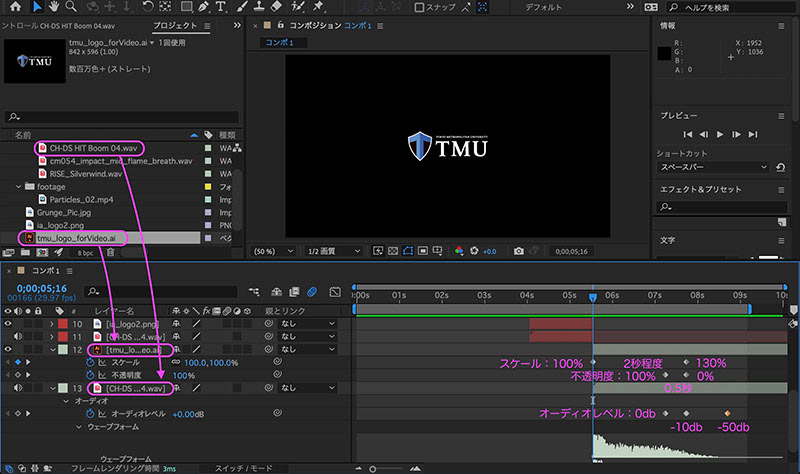Viewport: 800px width, 474px height.
Task: Click the current time indicator on ruler
Action: (593, 297)
